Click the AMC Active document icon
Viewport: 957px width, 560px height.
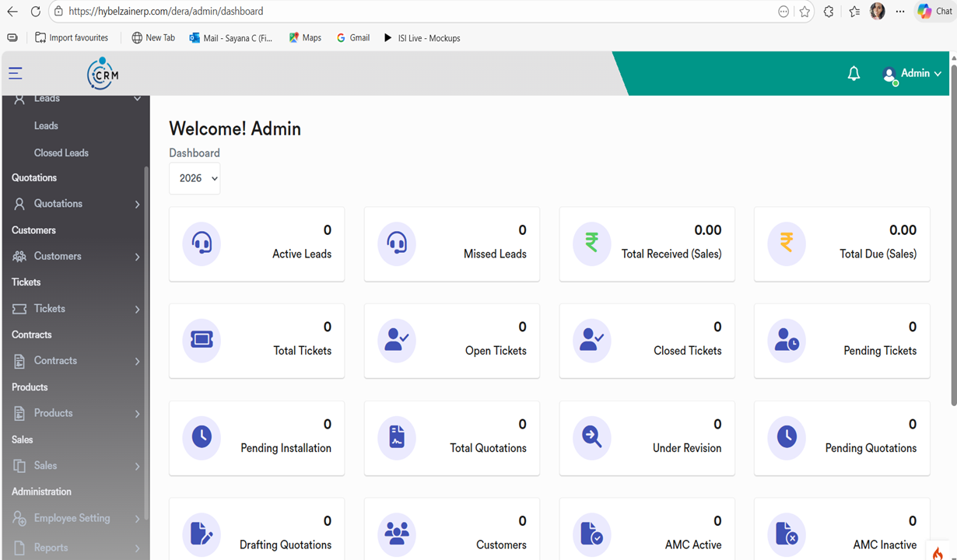coord(592,534)
